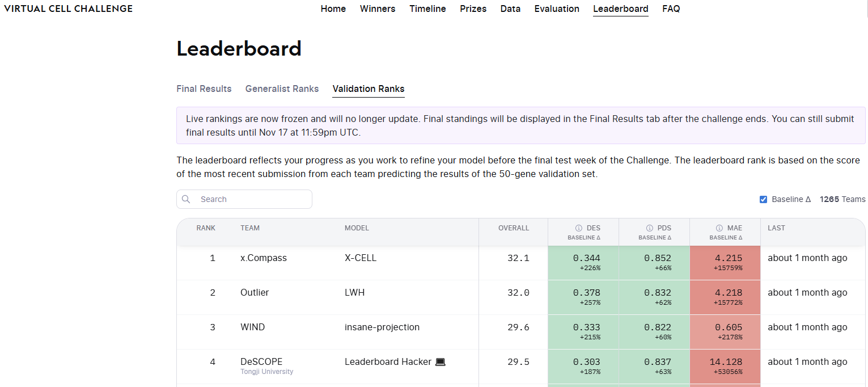Toggle the Baseline Δ checkbox
868x387 pixels.
pos(763,199)
